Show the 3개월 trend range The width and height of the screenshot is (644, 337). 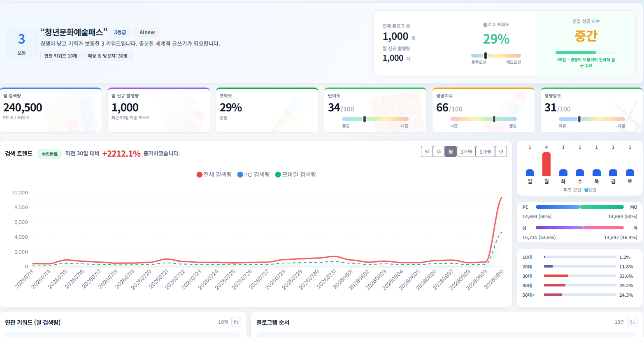pyautogui.click(x=466, y=152)
